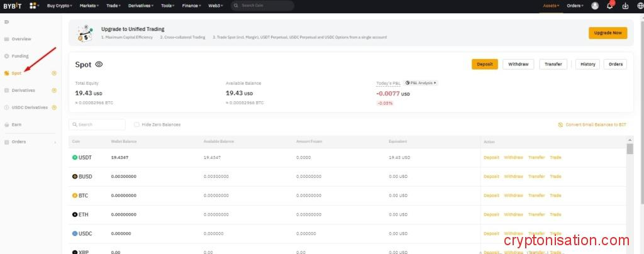644x254 pixels.
Task: Expand the Assets dropdown menu
Action: (551, 6)
